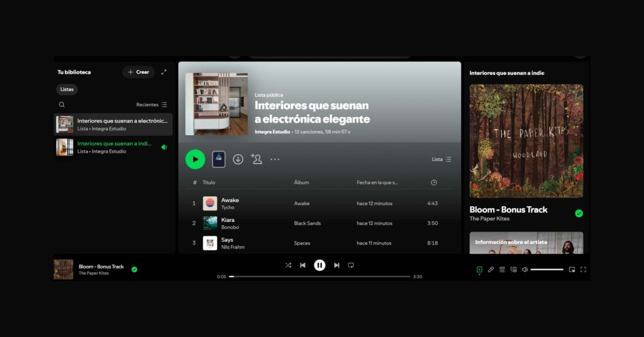Viewport: 644px width, 337px height.
Task: Open the Lista view options dropdown
Action: tap(441, 159)
